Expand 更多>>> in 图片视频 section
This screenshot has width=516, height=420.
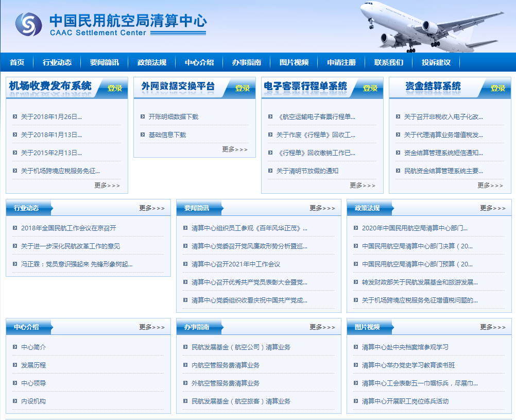pyautogui.click(x=493, y=327)
